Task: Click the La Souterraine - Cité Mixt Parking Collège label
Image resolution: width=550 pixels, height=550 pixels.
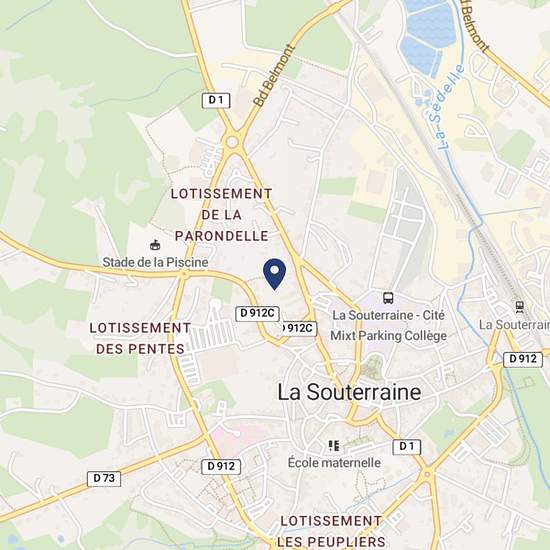Action: tap(389, 326)
